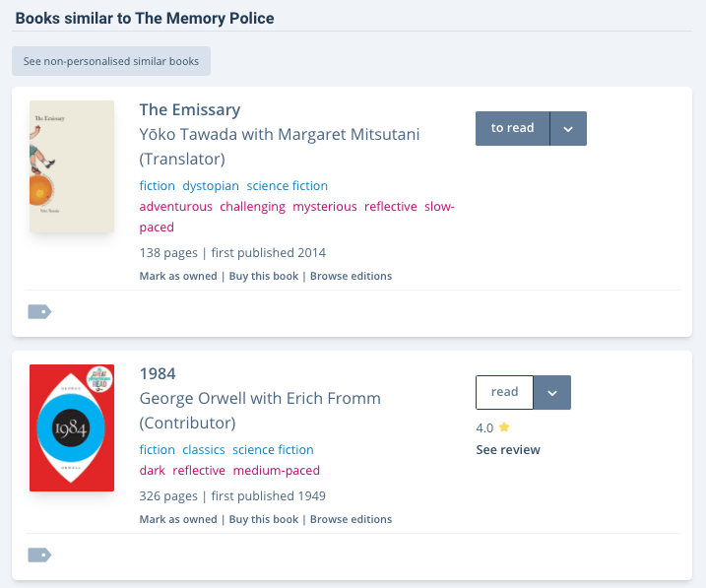Click the 1984 red book cover thumbnail
Screen dimensions: 706x588
pyautogui.click(x=72, y=427)
